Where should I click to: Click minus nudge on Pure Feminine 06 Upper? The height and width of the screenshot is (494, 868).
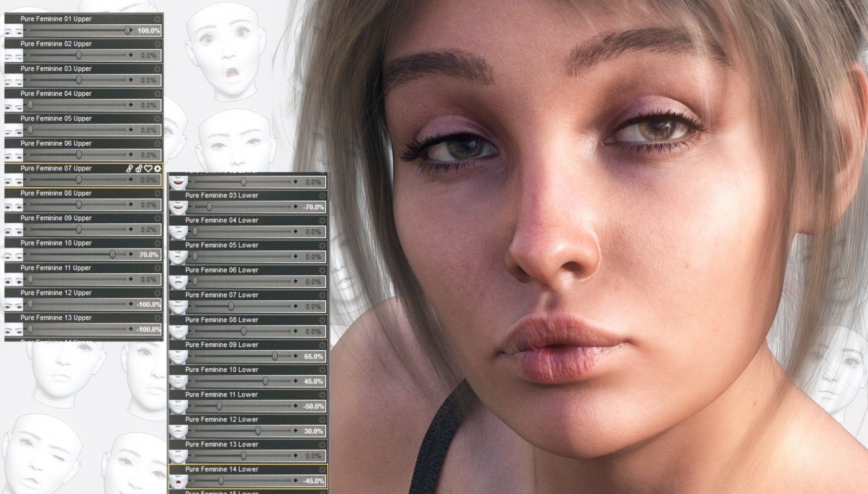25,154
